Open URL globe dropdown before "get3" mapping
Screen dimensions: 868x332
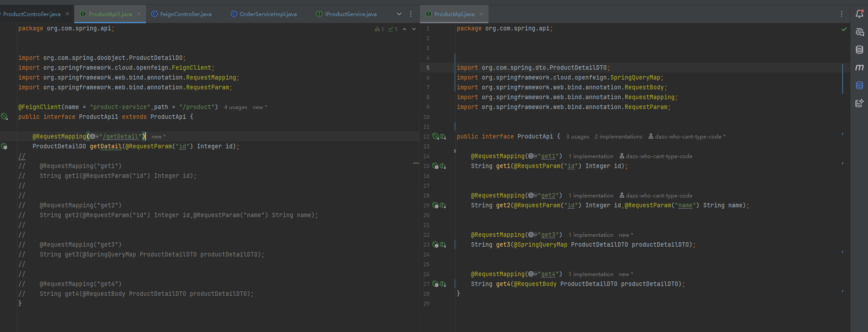point(532,235)
